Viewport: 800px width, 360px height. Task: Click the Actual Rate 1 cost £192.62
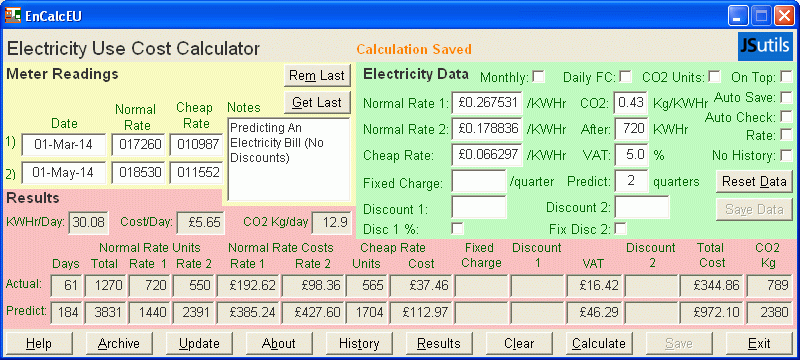point(248,286)
